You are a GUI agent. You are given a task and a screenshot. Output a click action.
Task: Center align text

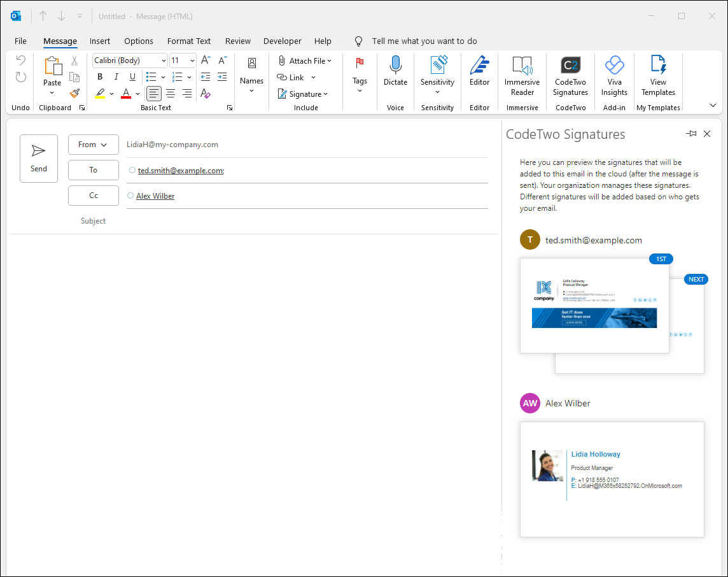tap(171, 94)
